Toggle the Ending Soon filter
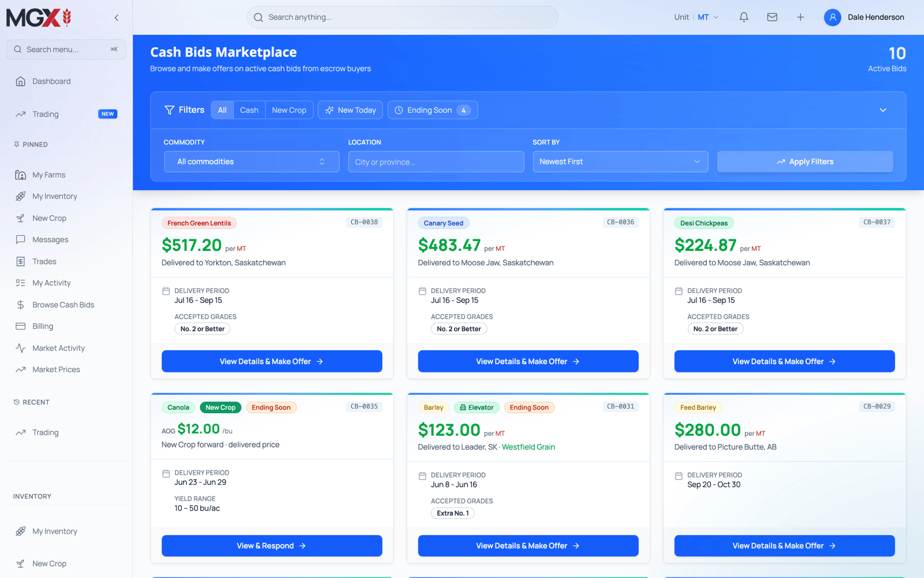This screenshot has height=578, width=924. [433, 110]
